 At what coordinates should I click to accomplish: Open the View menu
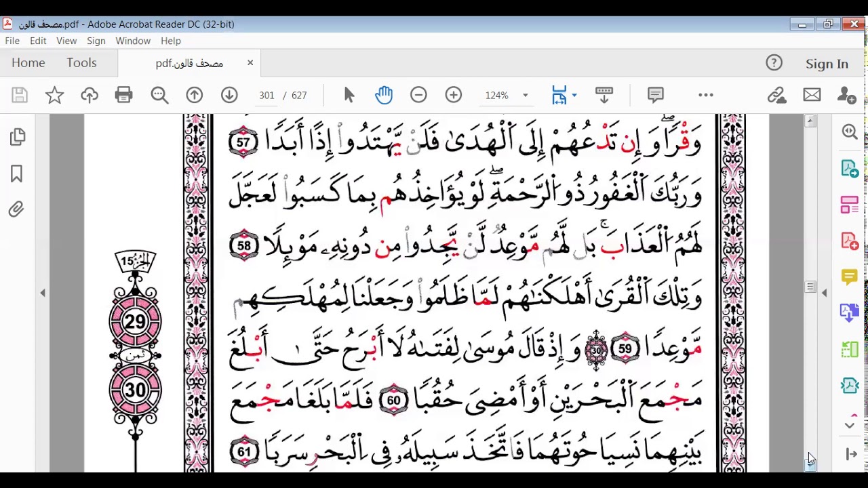tap(66, 41)
